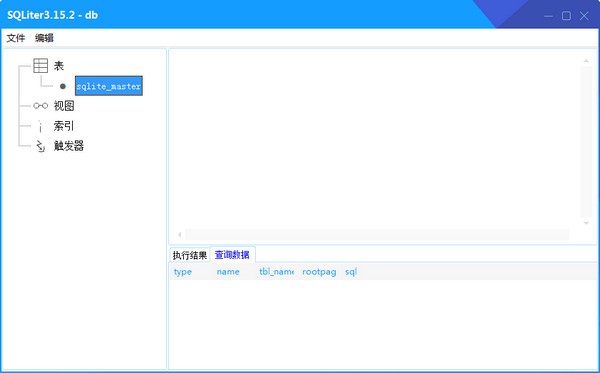600x373 pixels.
Task: Click the sql column header
Action: click(351, 272)
